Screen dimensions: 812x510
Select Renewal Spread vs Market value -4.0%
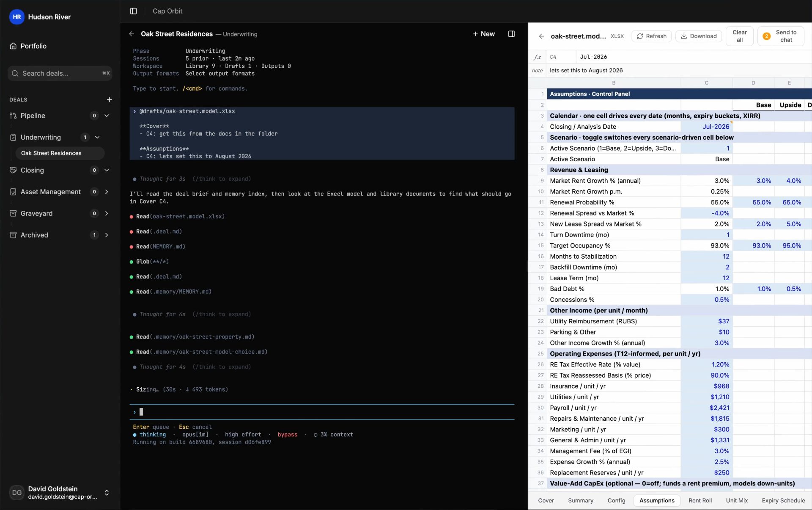click(706, 213)
